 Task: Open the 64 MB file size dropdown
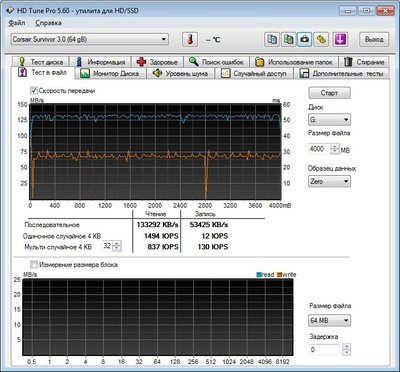[x=329, y=321]
